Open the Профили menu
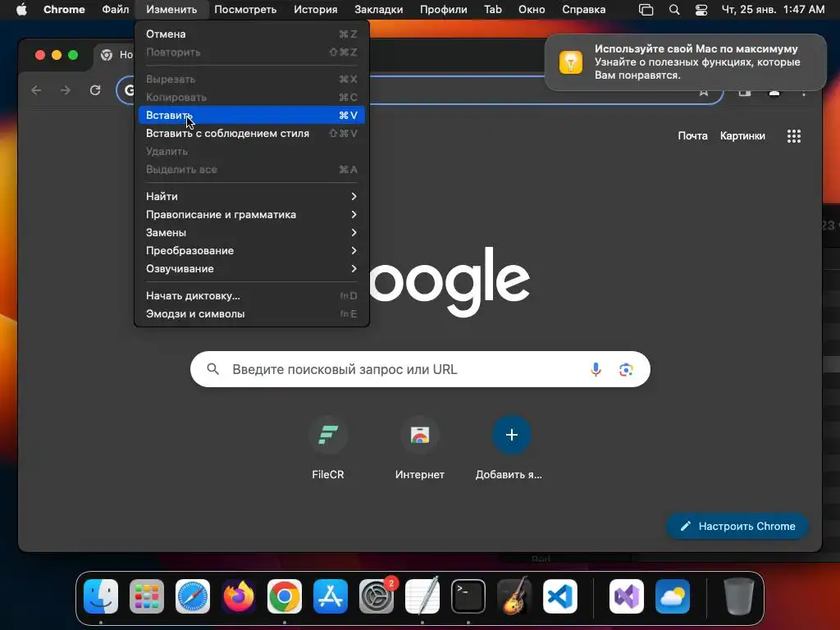840x630 pixels. coord(444,10)
